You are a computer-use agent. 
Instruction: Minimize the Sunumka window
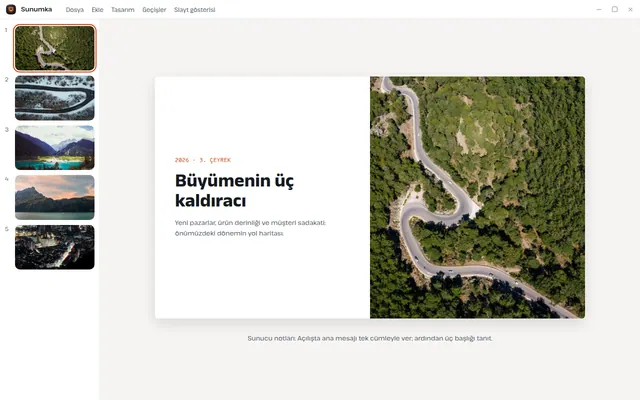coord(599,9)
